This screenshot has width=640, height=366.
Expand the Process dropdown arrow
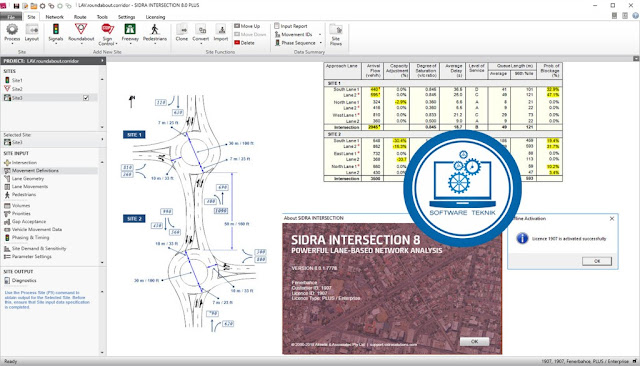pyautogui.click(x=12, y=43)
